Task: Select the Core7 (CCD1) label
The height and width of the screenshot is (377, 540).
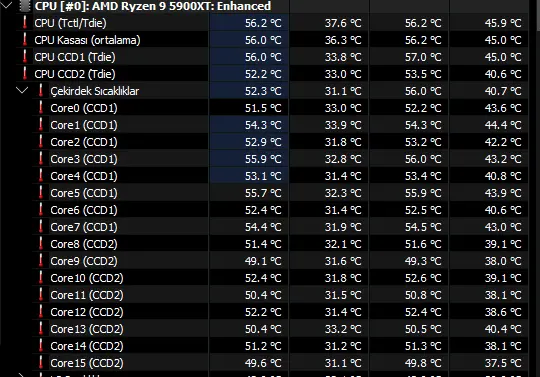Action: click(84, 227)
